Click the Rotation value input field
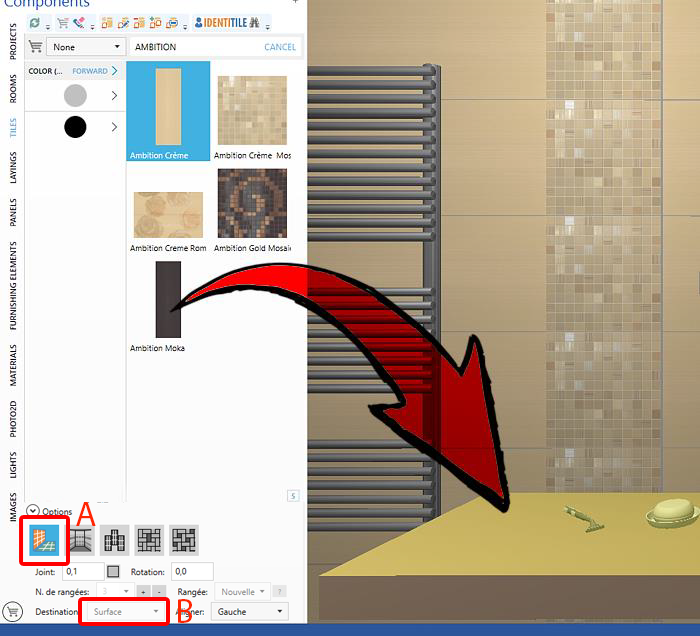 tap(192, 571)
